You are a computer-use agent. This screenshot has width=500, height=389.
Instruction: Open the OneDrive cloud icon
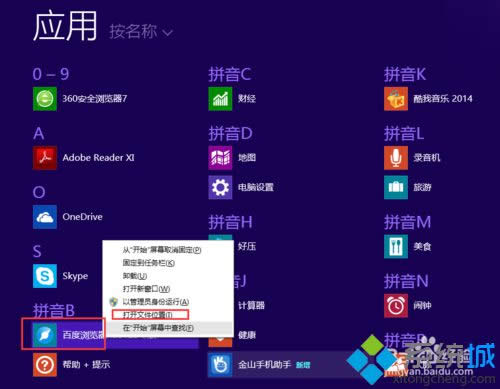click(45, 217)
